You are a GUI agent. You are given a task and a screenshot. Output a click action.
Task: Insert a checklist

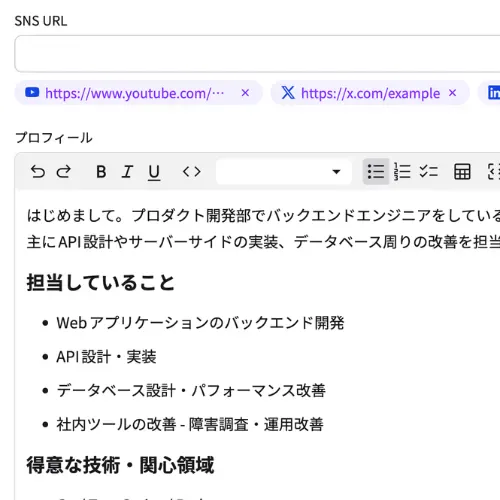tap(428, 172)
